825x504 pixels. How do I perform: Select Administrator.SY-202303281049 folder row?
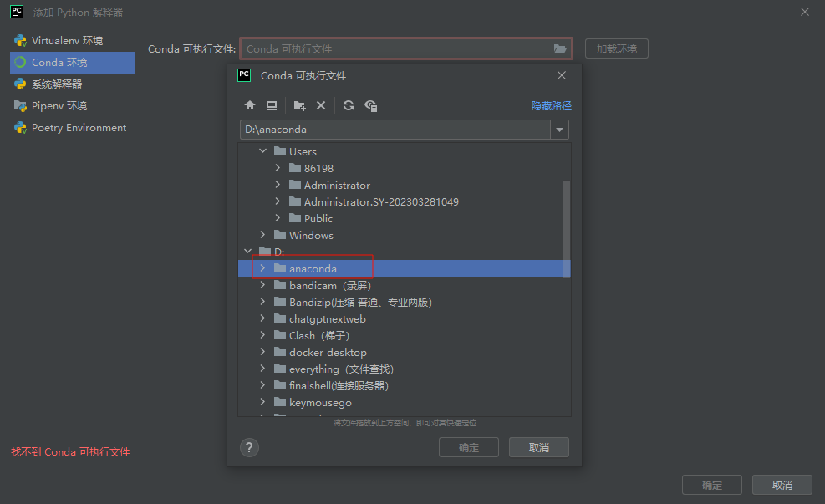404,201
